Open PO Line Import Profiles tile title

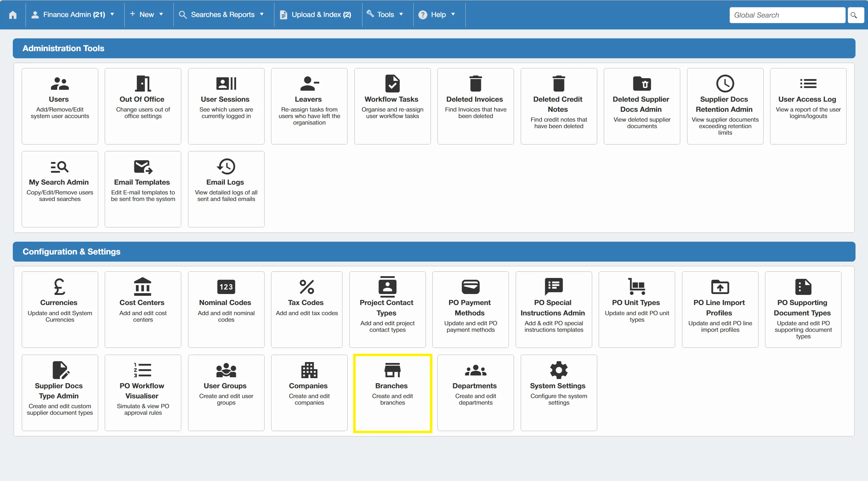[x=719, y=308]
